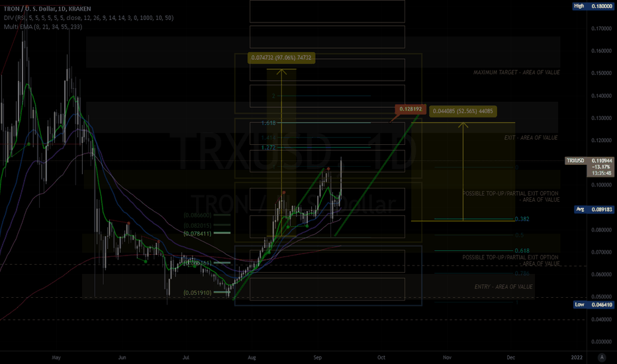Click the EXIT - AREA OF VALUE note

531,138
